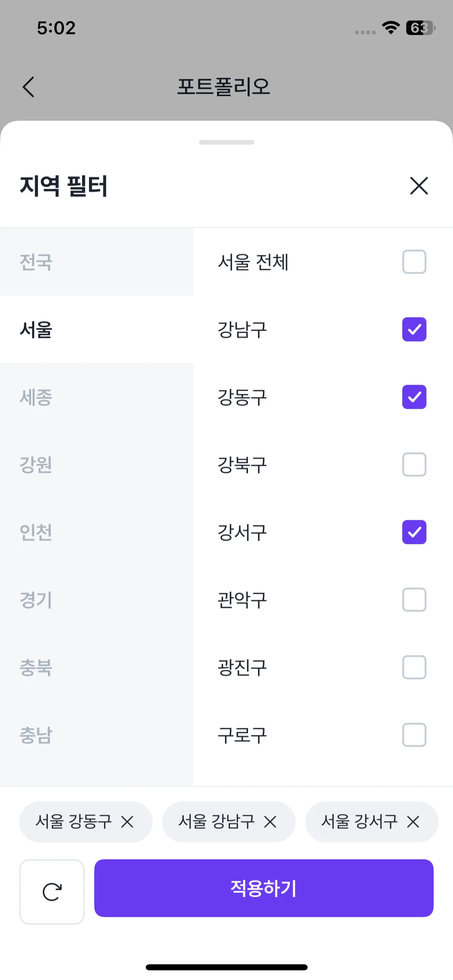Close the 지역 필터 sheet with X
This screenshot has height=980, width=453.
419,186
